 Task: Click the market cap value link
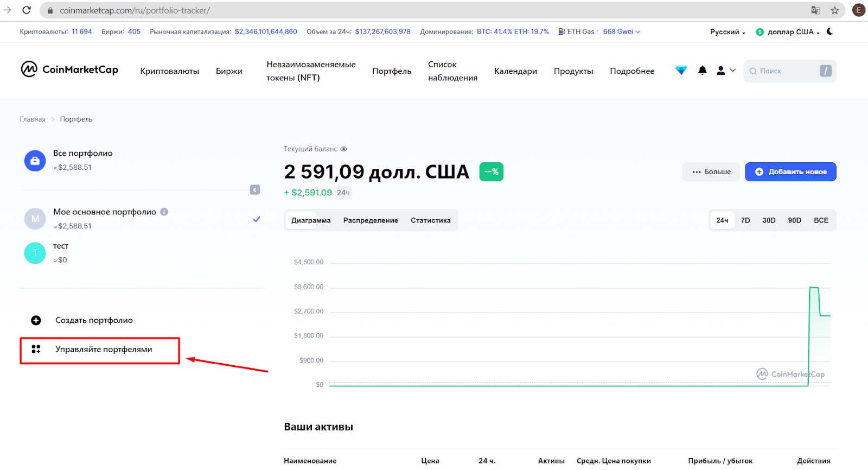(x=266, y=31)
